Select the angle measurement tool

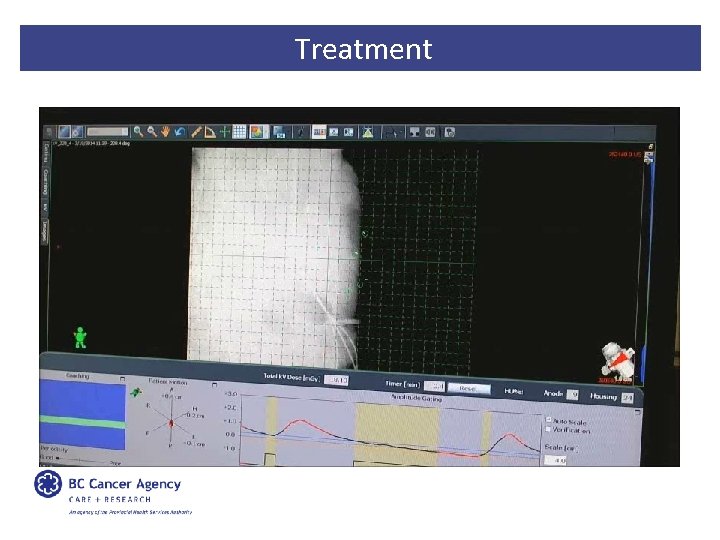coord(210,132)
